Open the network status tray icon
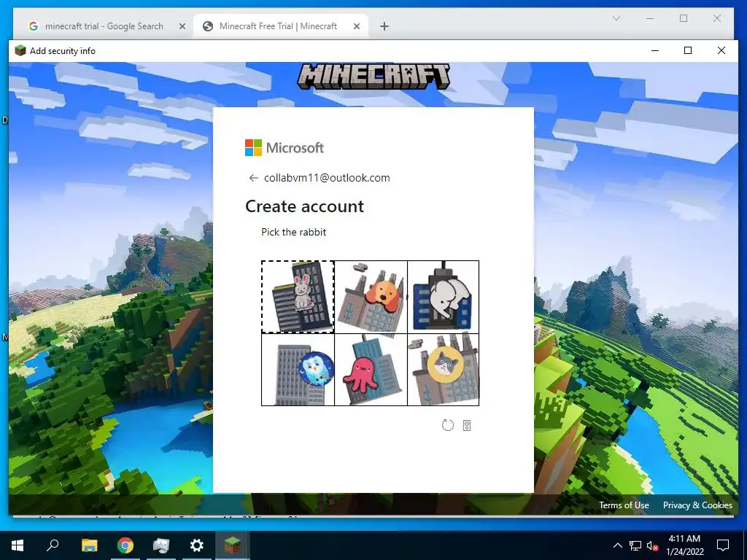This screenshot has height=560, width=747. tap(635, 545)
